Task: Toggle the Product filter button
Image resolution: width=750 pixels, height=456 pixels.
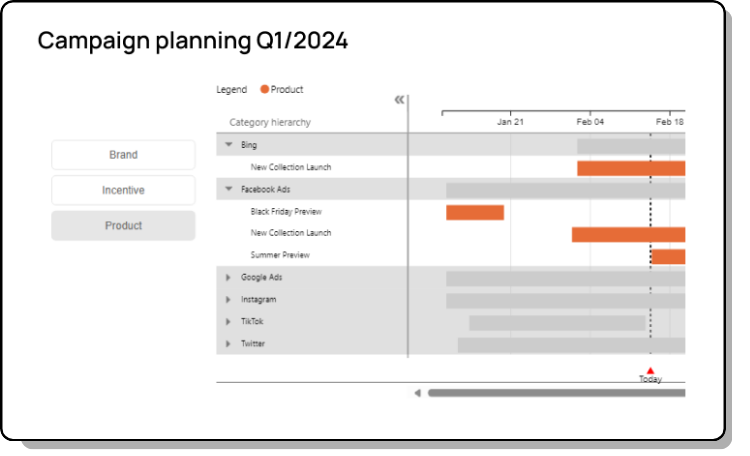Action: point(123,226)
